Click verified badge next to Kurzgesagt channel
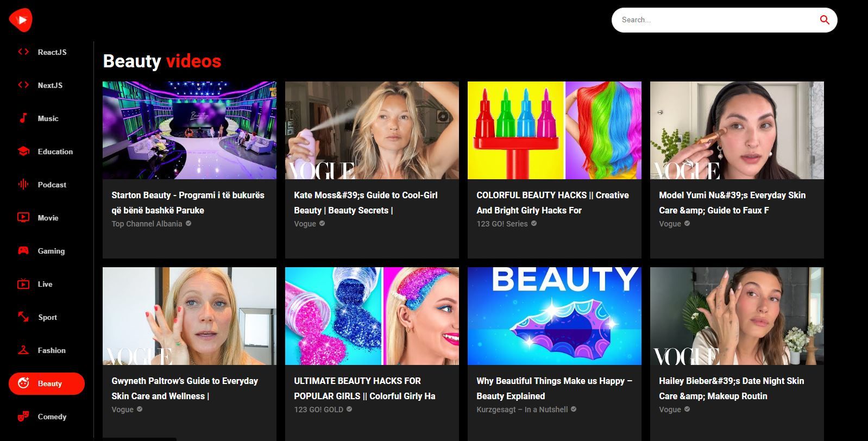 574,409
